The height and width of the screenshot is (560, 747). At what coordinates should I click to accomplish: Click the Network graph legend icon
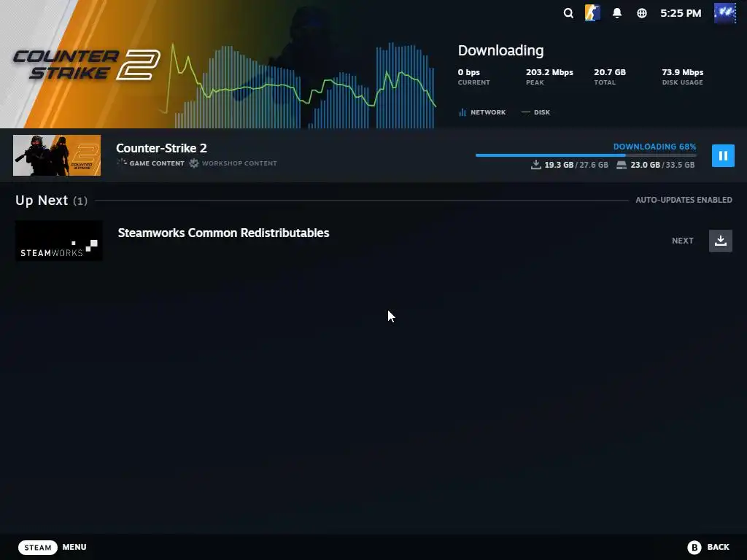coord(462,112)
